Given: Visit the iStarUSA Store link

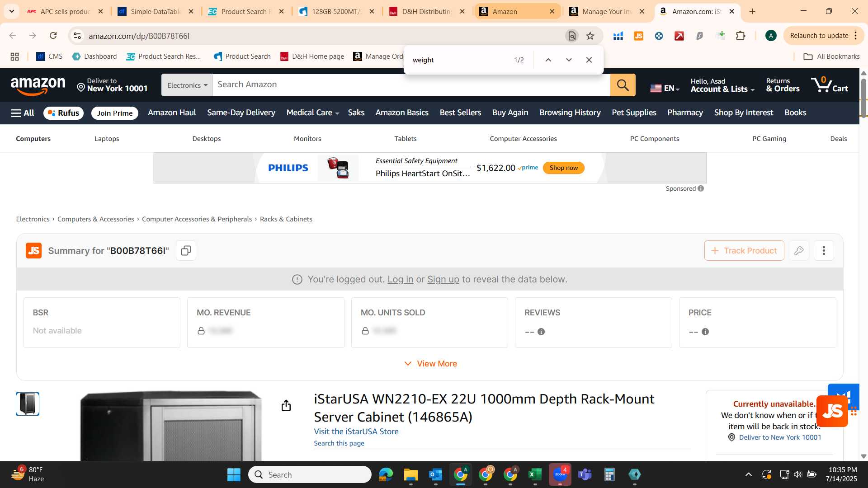Looking at the screenshot, I should [356, 432].
